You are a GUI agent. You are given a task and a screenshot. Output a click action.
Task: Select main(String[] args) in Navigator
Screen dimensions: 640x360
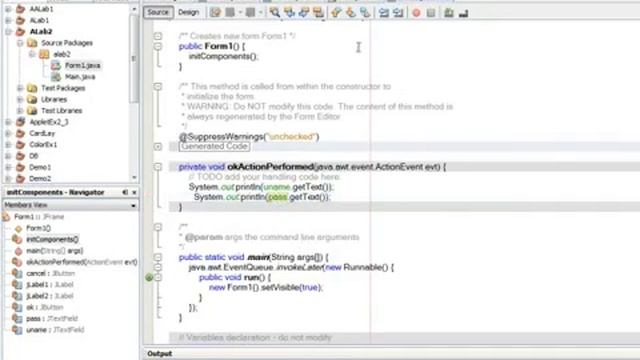click(x=54, y=251)
